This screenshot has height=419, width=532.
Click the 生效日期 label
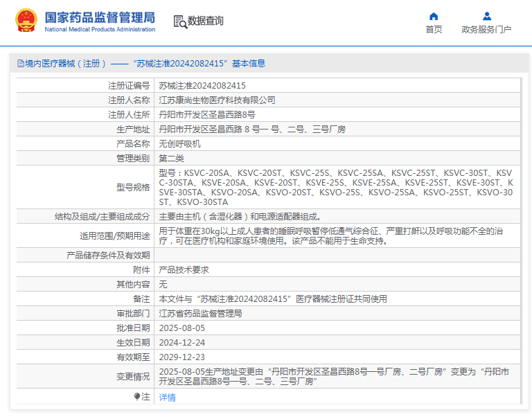[x=133, y=343]
